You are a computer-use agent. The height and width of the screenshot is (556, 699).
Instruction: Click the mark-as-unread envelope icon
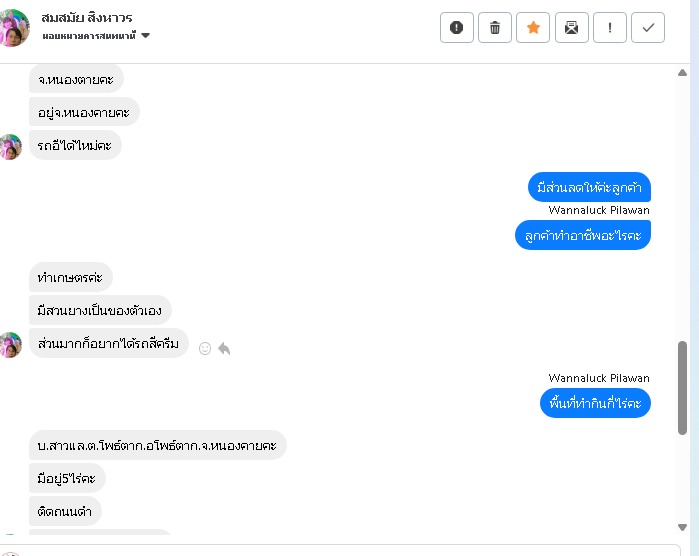coord(571,28)
